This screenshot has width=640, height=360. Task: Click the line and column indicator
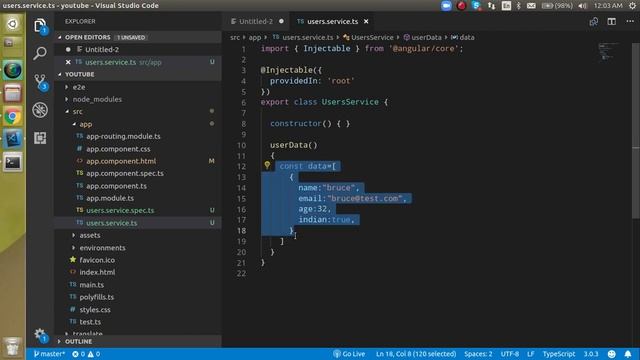[x=416, y=354]
